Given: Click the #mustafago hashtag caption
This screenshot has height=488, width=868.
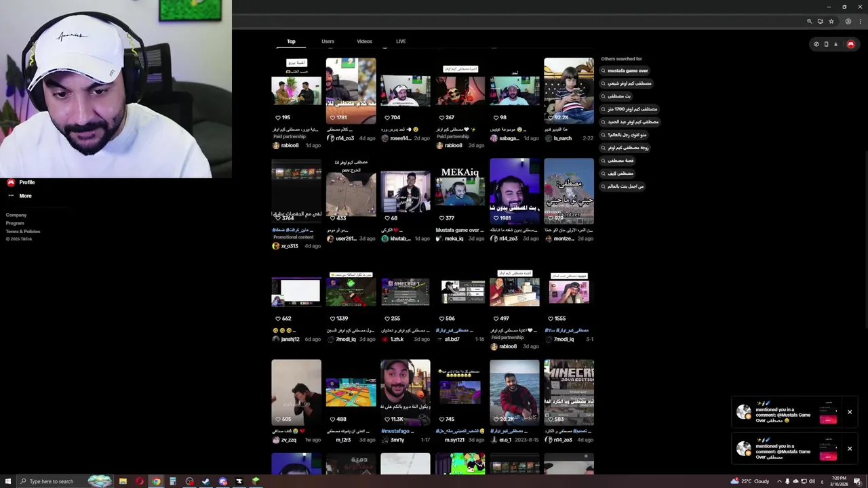Looking at the screenshot, I should [396, 431].
